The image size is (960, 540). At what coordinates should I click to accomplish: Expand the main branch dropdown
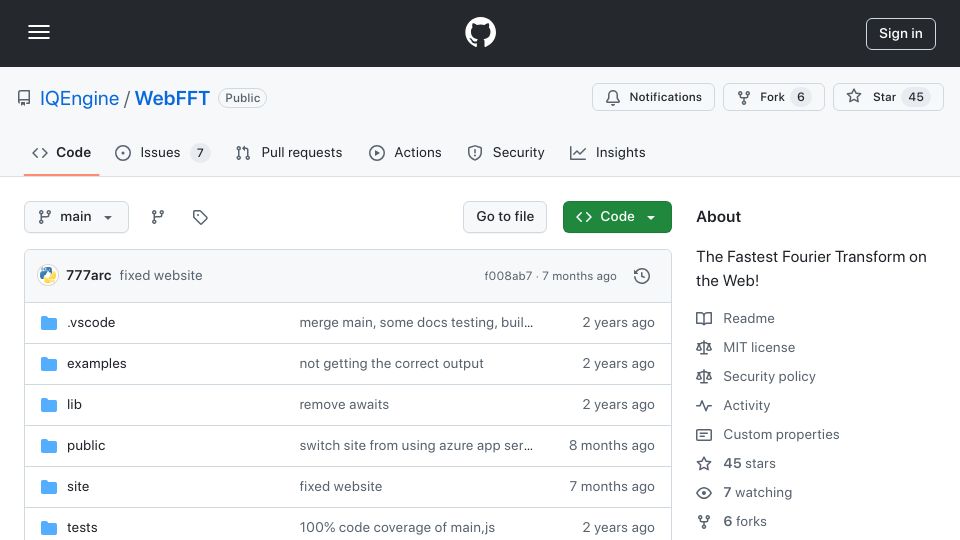77,217
